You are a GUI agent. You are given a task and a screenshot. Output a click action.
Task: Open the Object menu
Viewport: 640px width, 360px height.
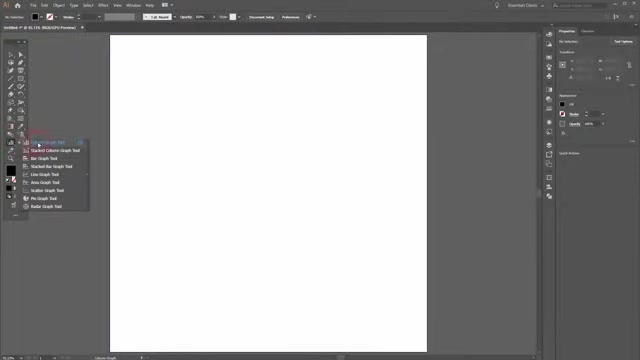(59, 5)
